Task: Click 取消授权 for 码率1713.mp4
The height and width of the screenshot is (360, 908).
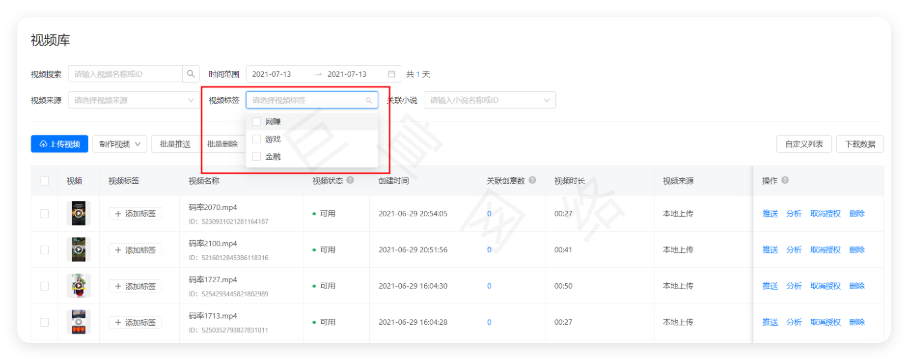Action: pyautogui.click(x=826, y=322)
